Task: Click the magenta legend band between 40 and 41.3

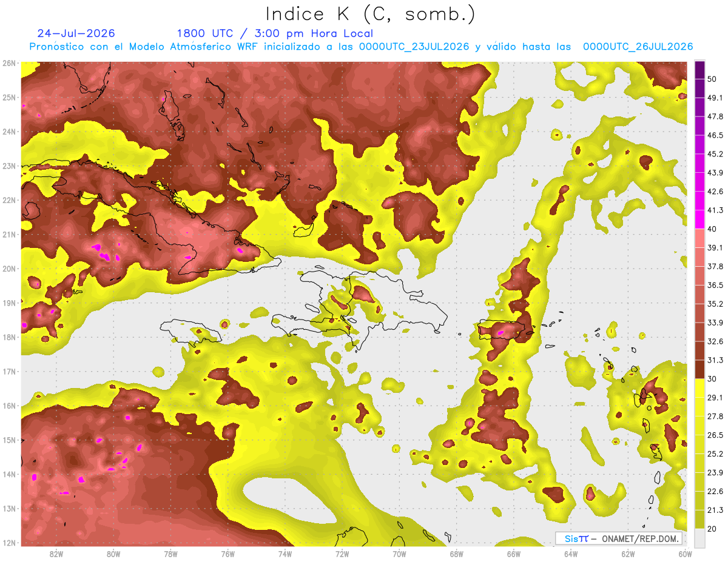Action: [699, 219]
